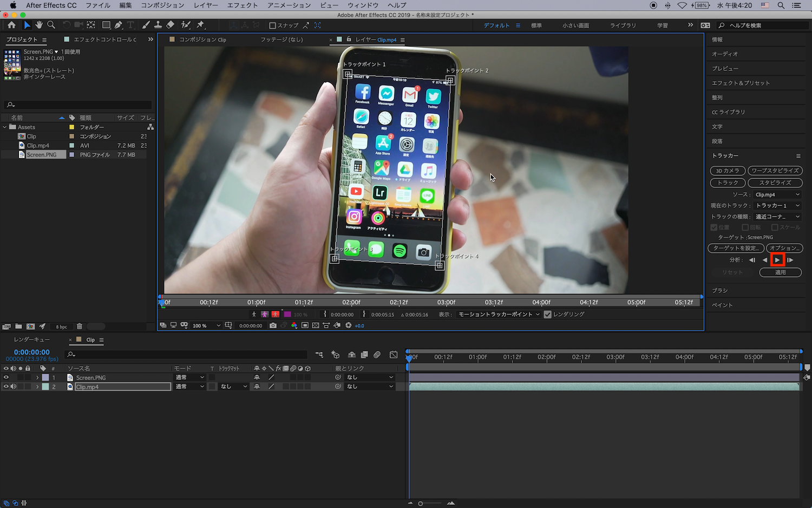This screenshot has width=812, height=508.
Task: Switch to the コンポジション Clip viewer tab
Action: (x=202, y=40)
